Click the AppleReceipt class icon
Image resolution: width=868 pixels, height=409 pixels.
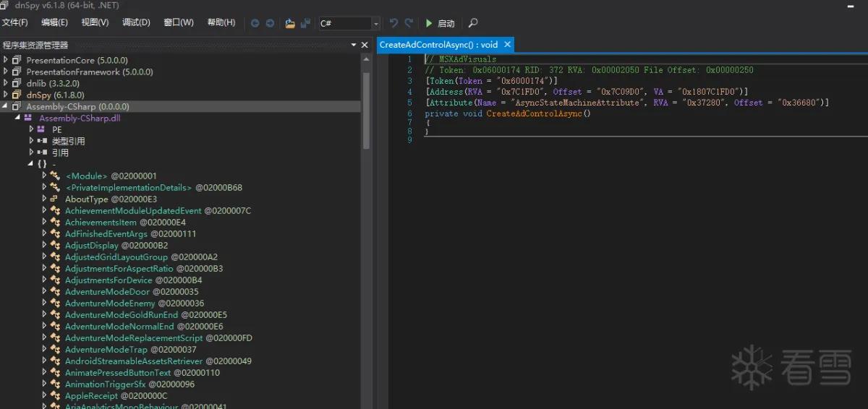[x=56, y=395]
